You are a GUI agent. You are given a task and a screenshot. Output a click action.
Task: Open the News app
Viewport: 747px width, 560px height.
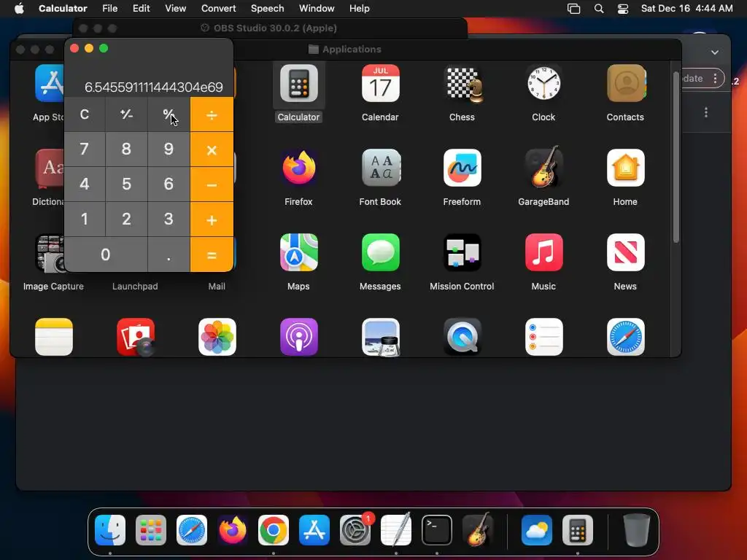point(625,253)
